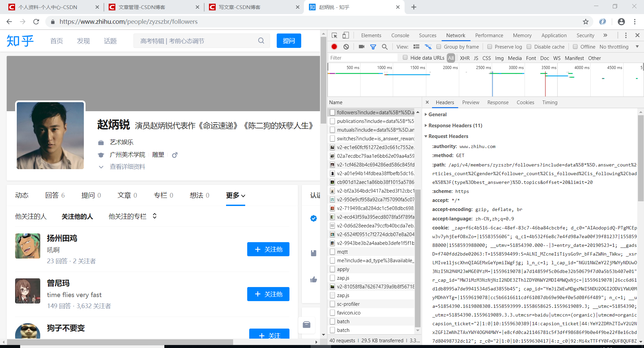Open the Timing tab
Viewport: 644px width, 348px height.
click(x=550, y=102)
